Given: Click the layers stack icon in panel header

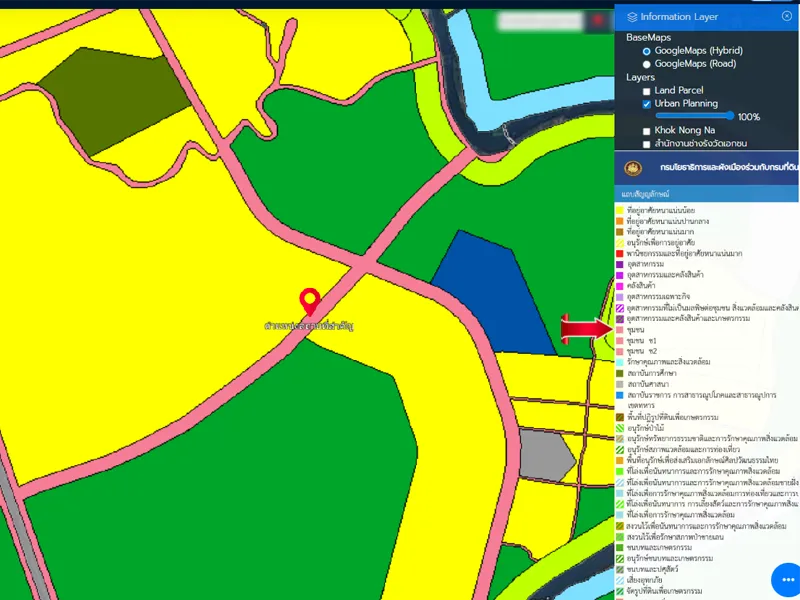Looking at the screenshot, I should coord(632,17).
